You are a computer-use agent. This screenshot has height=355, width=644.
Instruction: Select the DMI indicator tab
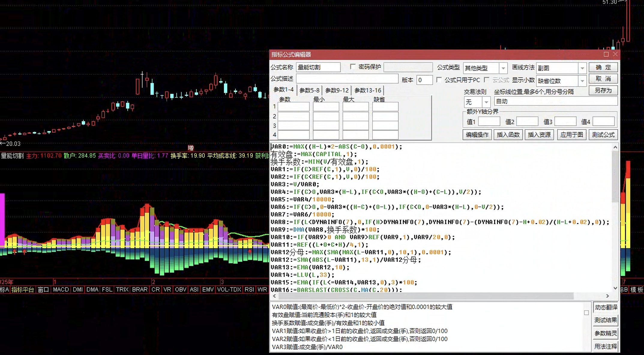tap(78, 290)
